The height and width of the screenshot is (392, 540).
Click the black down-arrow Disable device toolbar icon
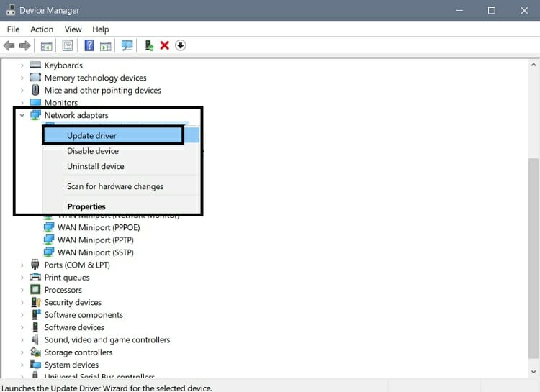point(181,46)
